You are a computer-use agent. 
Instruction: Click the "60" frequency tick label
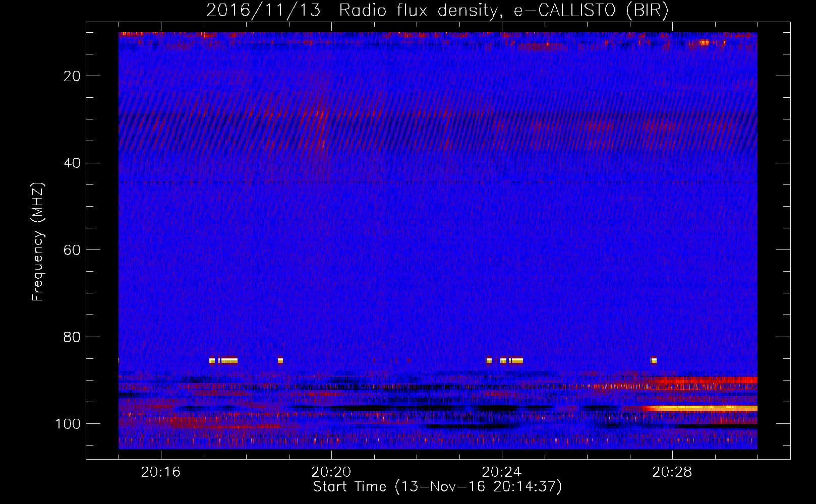pyautogui.click(x=73, y=250)
